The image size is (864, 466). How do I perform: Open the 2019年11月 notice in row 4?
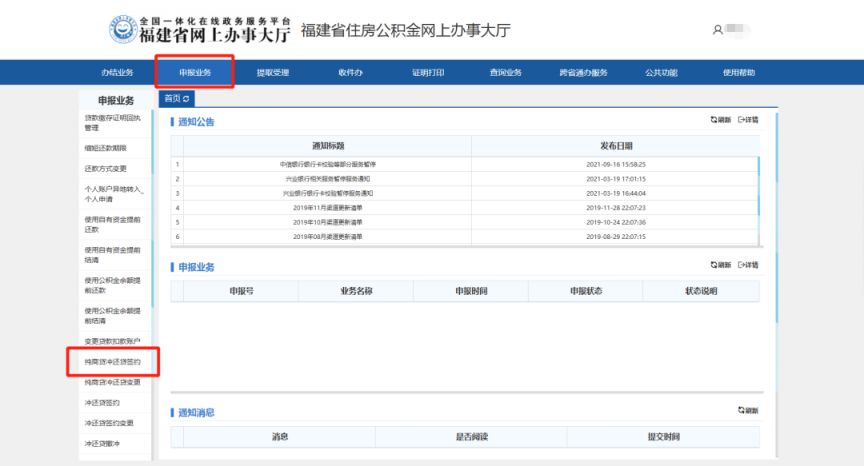click(x=328, y=208)
